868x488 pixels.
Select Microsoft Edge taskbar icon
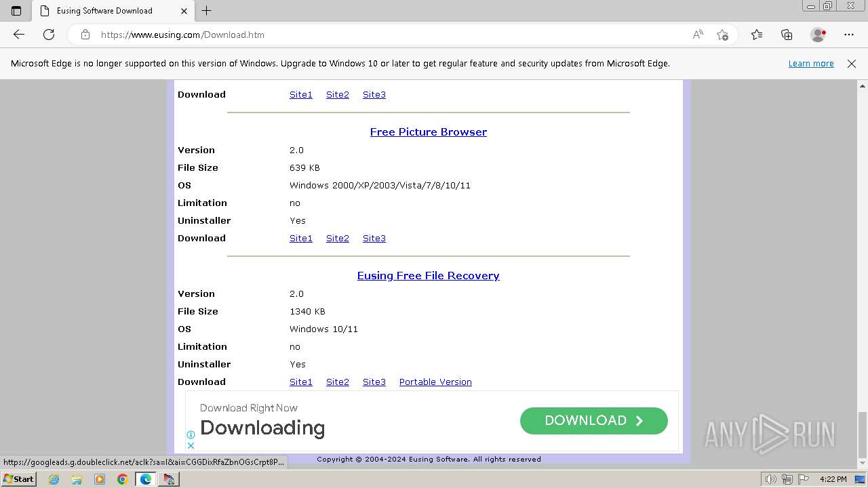click(x=146, y=479)
